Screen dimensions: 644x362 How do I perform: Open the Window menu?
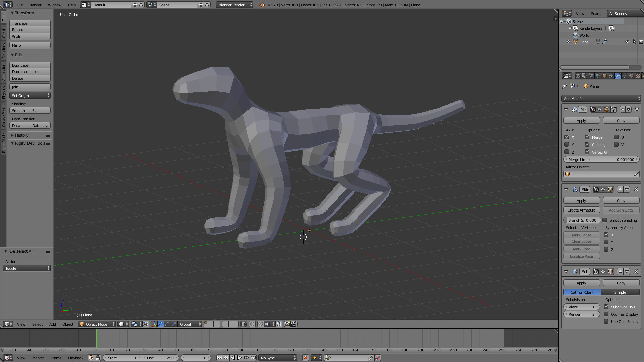[54, 5]
